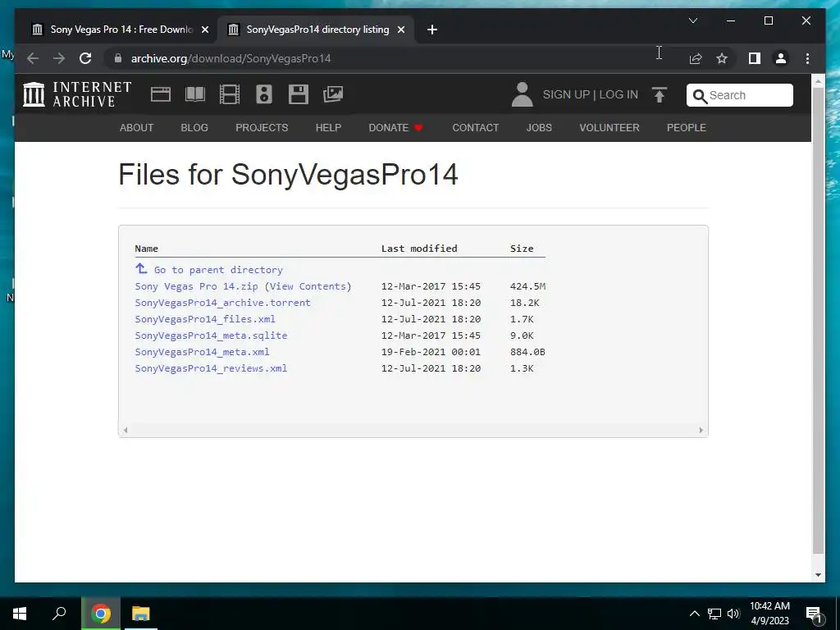
Task: Open SonyVegasPro14_meta.xml link
Action: click(x=202, y=352)
